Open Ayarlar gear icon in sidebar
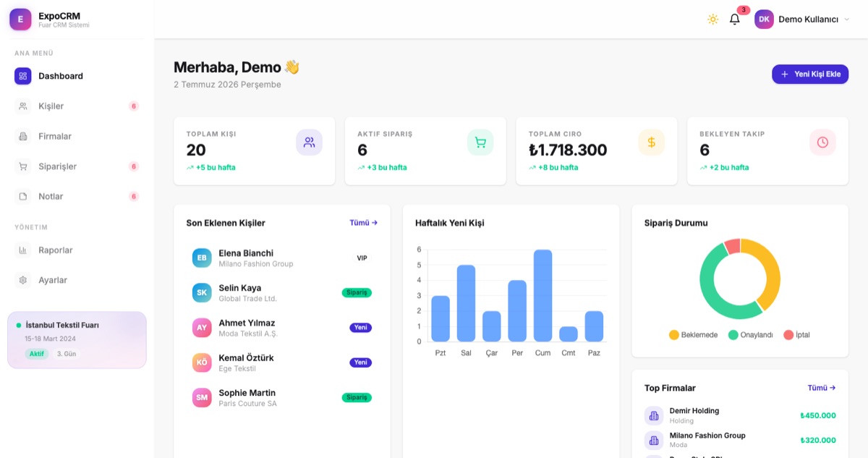 click(x=23, y=280)
